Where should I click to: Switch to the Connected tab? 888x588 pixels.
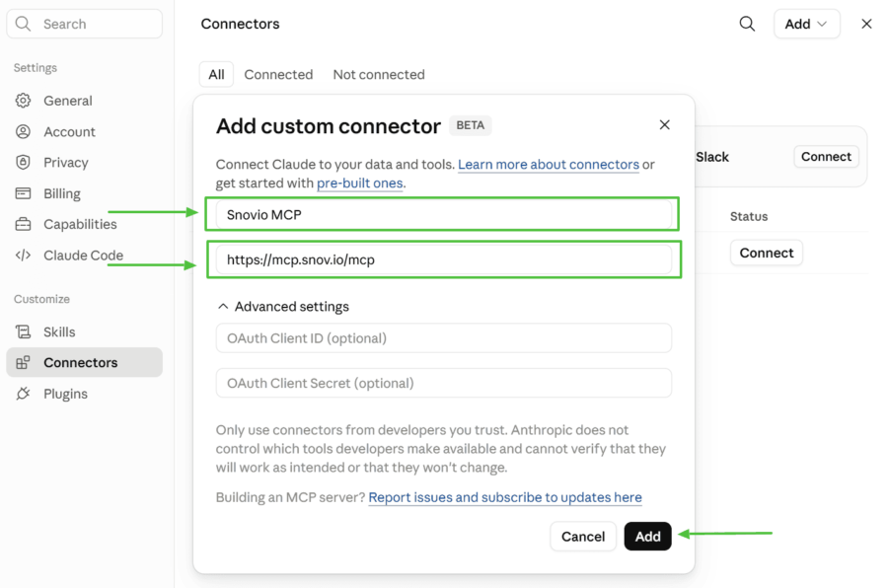(x=278, y=75)
